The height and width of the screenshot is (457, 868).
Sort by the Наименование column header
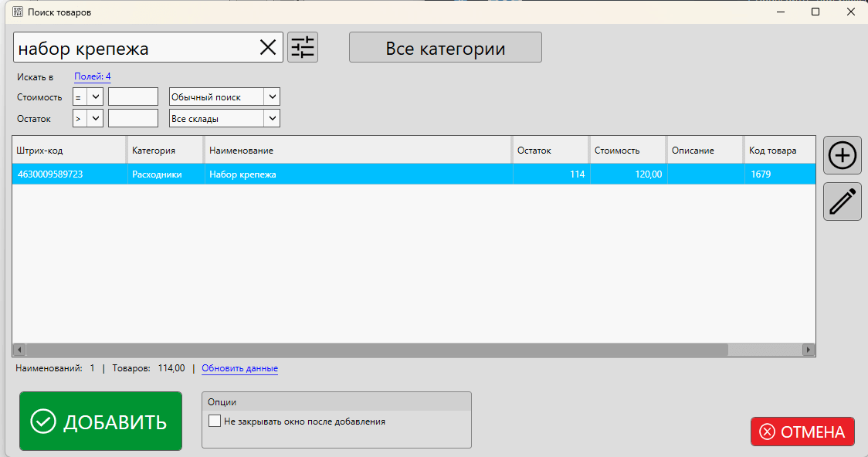357,151
